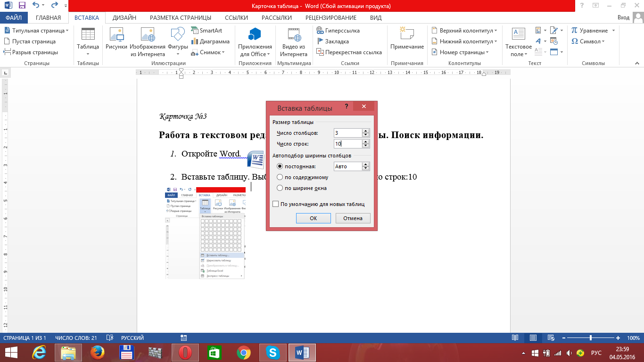Screen dimensions: 644x362
Task: Select the постоянная column width radio button
Action: coord(280,166)
